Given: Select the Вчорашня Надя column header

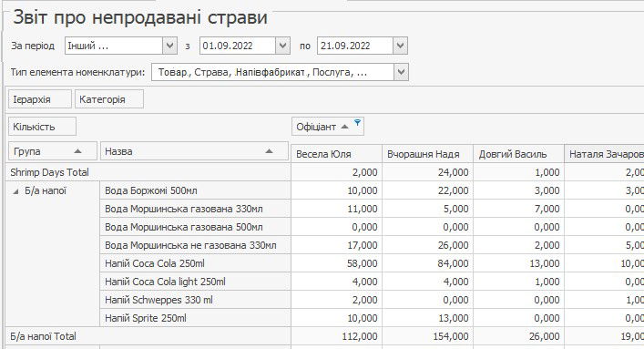Looking at the screenshot, I should click(x=427, y=154).
